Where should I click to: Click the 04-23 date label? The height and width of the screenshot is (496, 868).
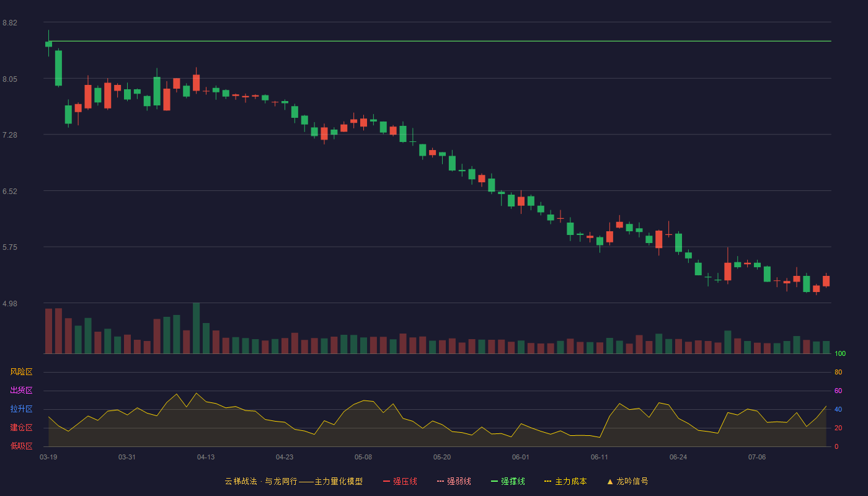285,457
